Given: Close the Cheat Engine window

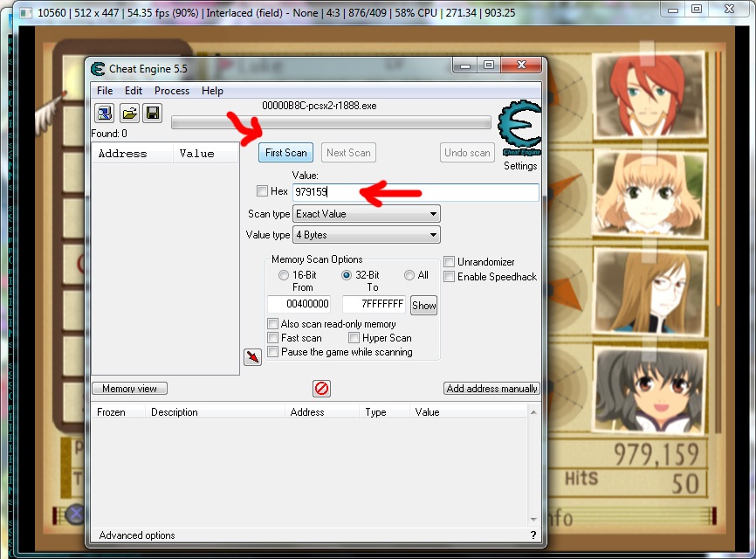Looking at the screenshot, I should 521,66.
